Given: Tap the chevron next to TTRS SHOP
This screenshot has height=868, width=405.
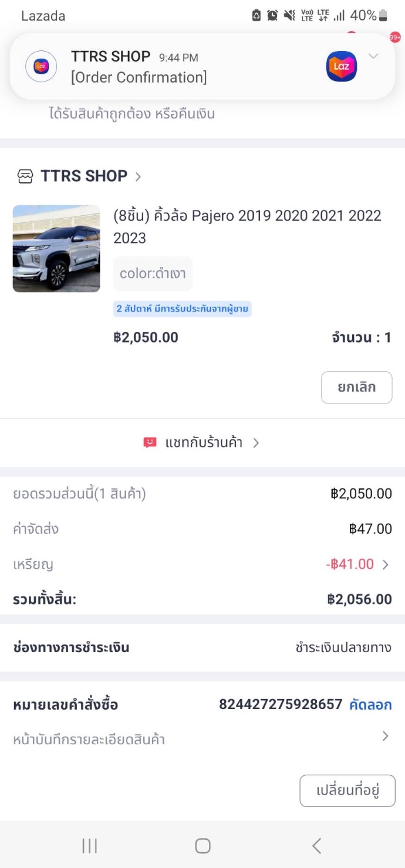Looking at the screenshot, I should click(139, 177).
